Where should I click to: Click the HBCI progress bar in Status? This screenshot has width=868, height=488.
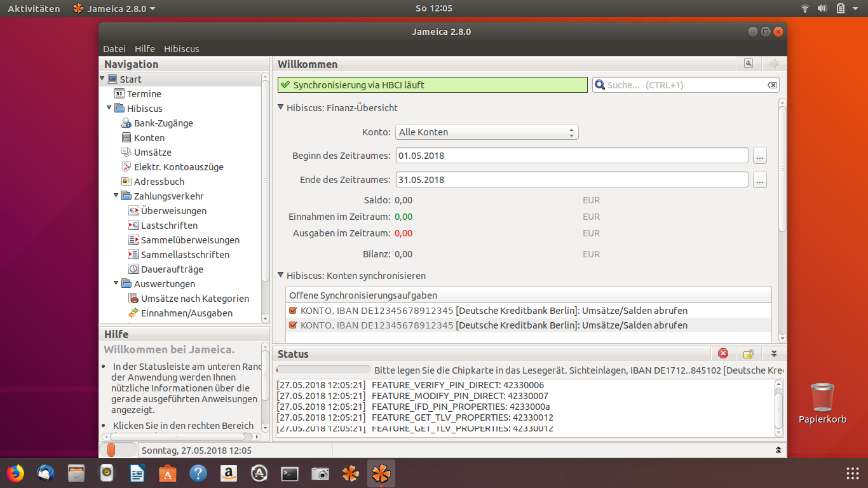tap(323, 370)
